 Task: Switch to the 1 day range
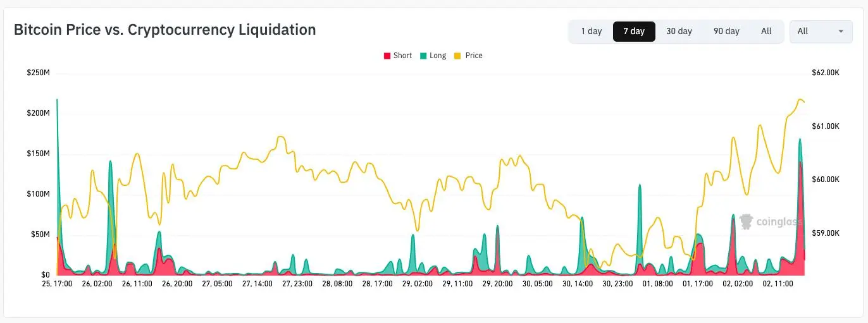(x=592, y=31)
